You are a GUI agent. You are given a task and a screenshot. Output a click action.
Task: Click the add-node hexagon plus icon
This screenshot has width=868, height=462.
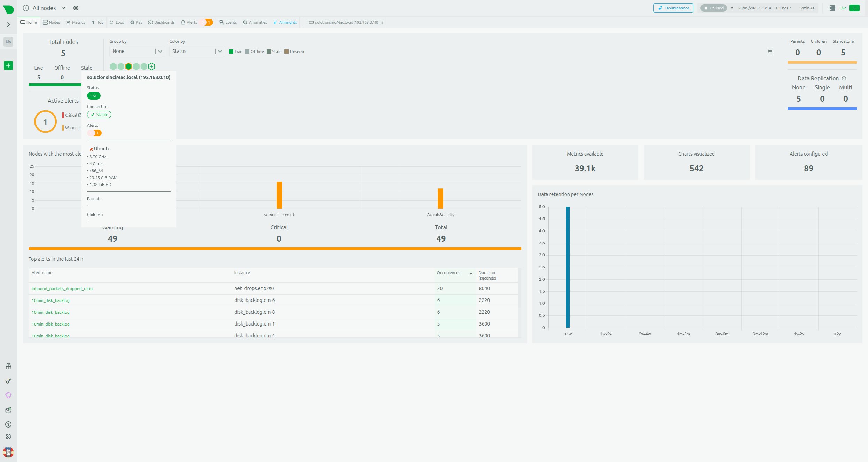pos(151,66)
